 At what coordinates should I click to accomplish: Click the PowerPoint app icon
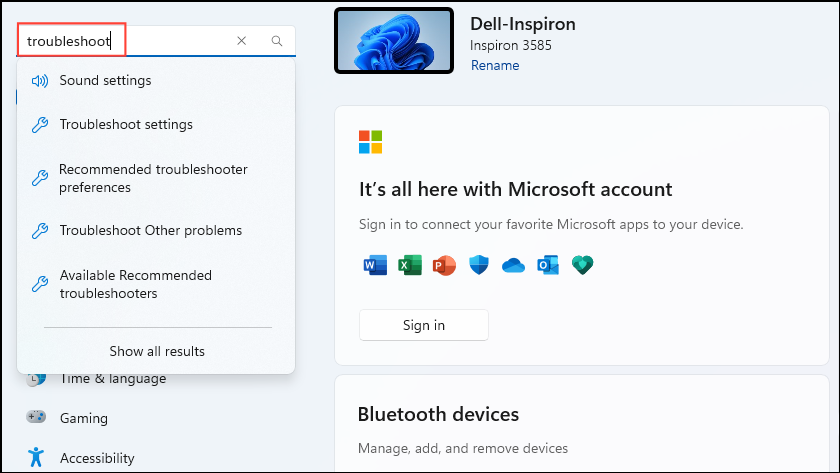tap(444, 265)
